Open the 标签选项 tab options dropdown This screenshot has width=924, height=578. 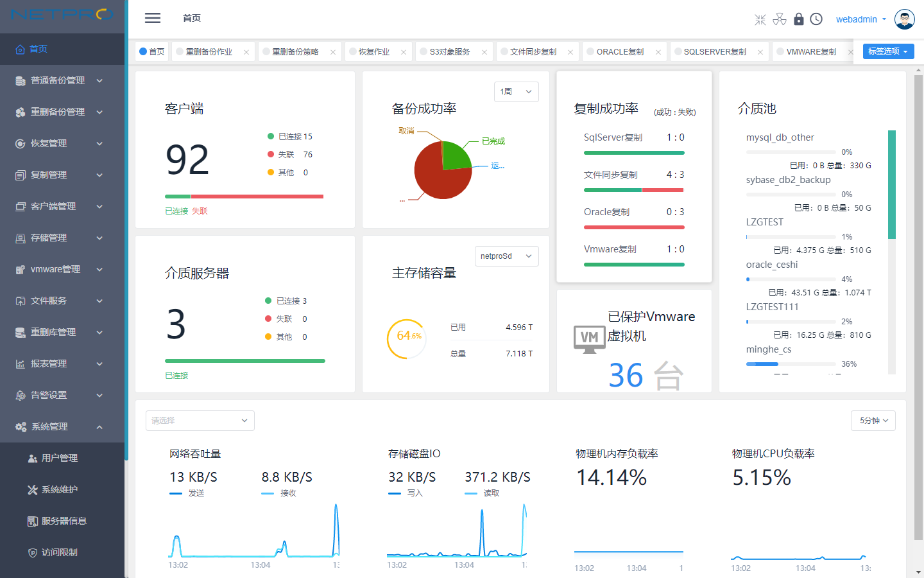[888, 51]
